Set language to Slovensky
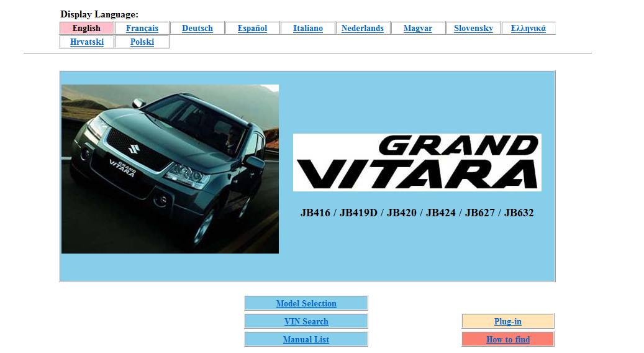 473,29
